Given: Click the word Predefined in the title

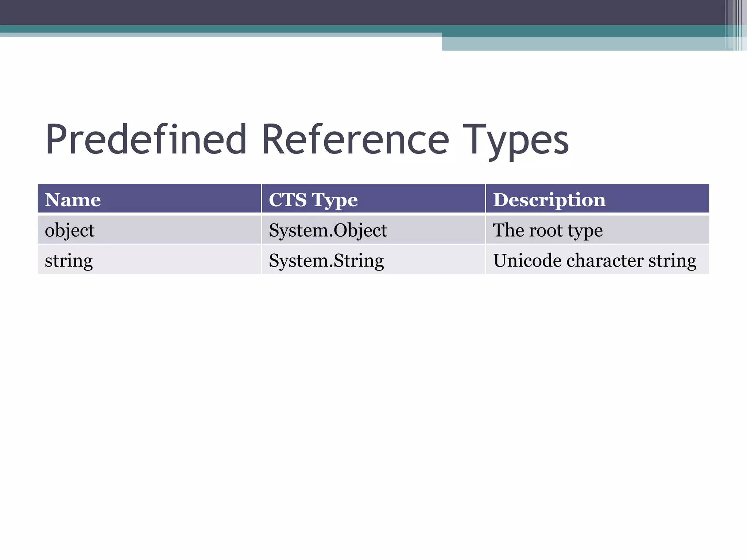Looking at the screenshot, I should (146, 140).
